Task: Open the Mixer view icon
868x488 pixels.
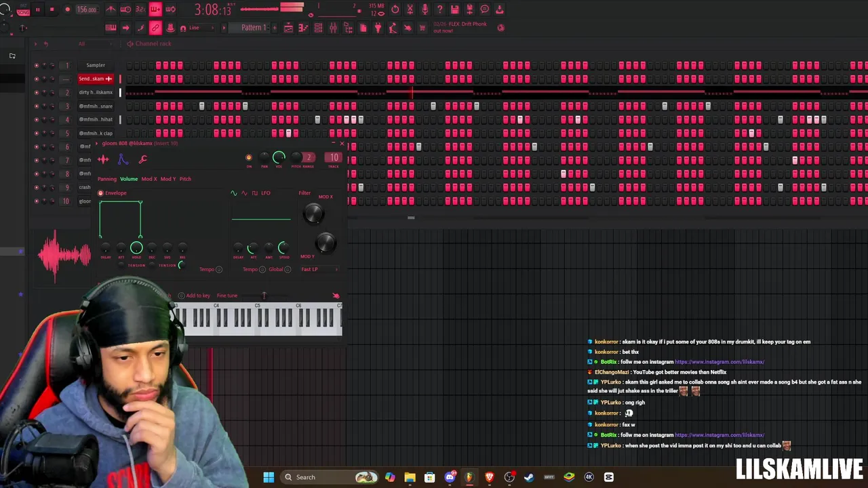Action: (333, 28)
